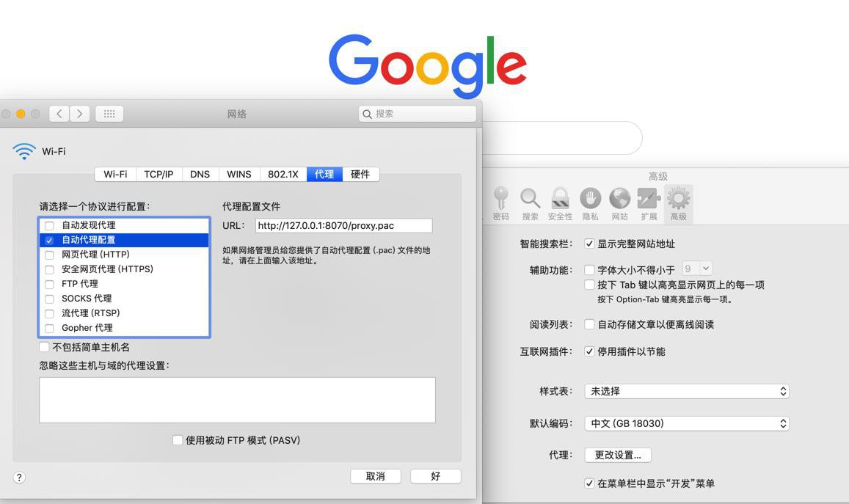Enable SOCKS 代理 checkbox
The height and width of the screenshot is (504, 849).
point(49,299)
